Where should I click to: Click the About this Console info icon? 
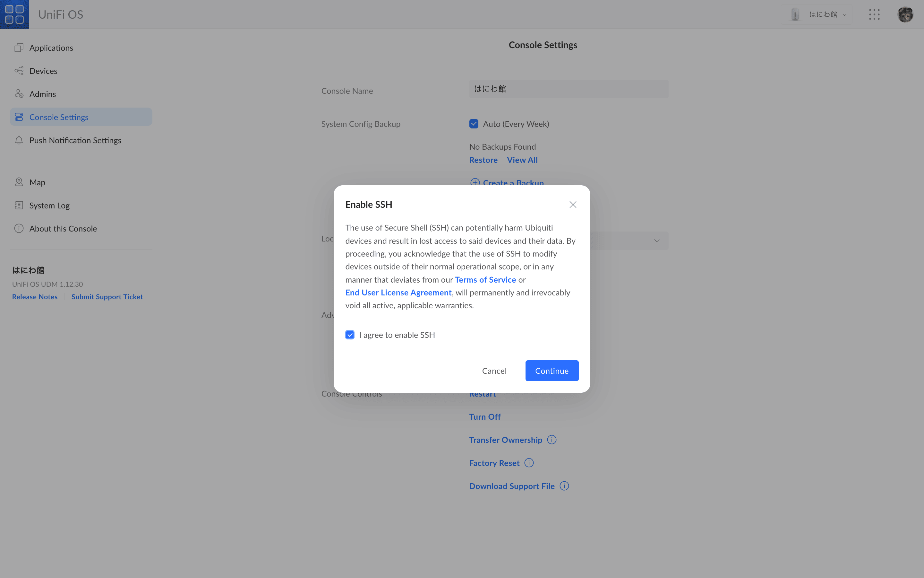tap(19, 229)
